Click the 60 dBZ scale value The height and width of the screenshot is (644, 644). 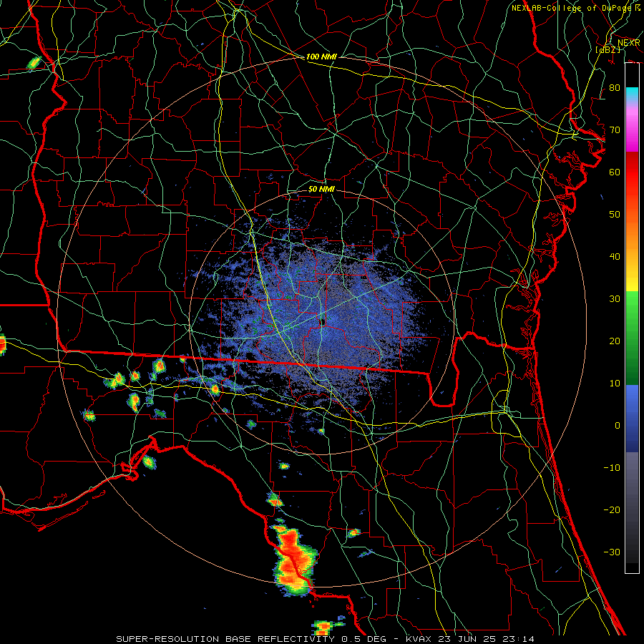pyautogui.click(x=615, y=172)
